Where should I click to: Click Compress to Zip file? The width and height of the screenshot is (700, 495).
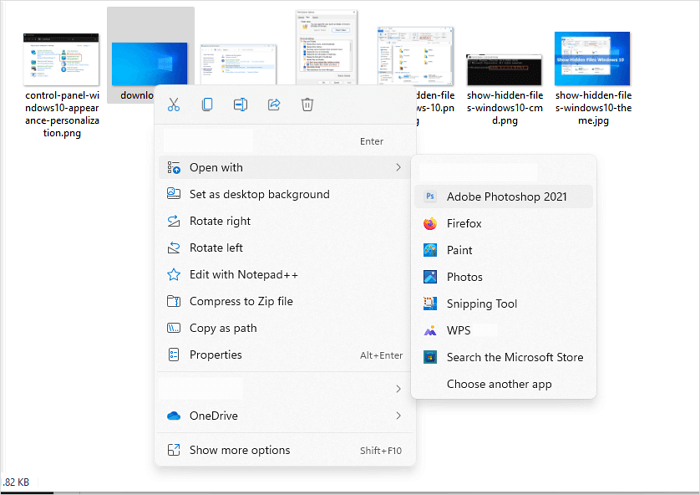[x=241, y=301]
